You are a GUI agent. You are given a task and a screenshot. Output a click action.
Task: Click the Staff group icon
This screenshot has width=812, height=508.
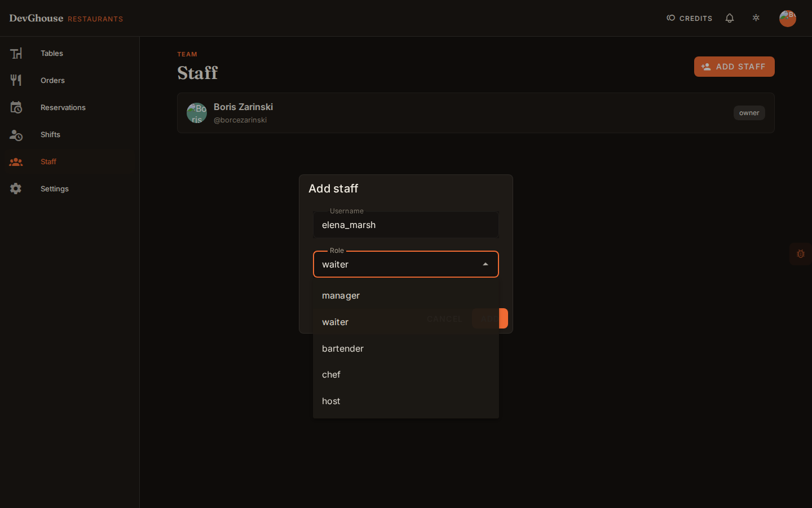16,161
